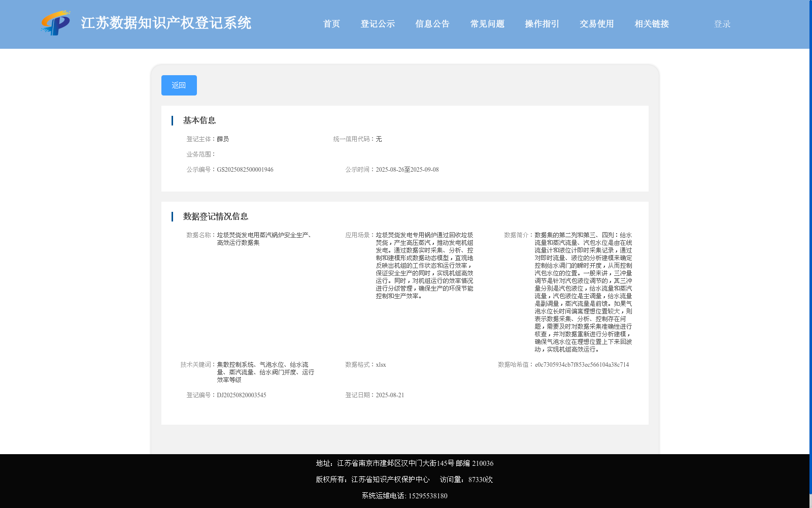Viewport: 812px width, 508px height.
Task: Open 信息公告 menu
Action: pos(432,24)
